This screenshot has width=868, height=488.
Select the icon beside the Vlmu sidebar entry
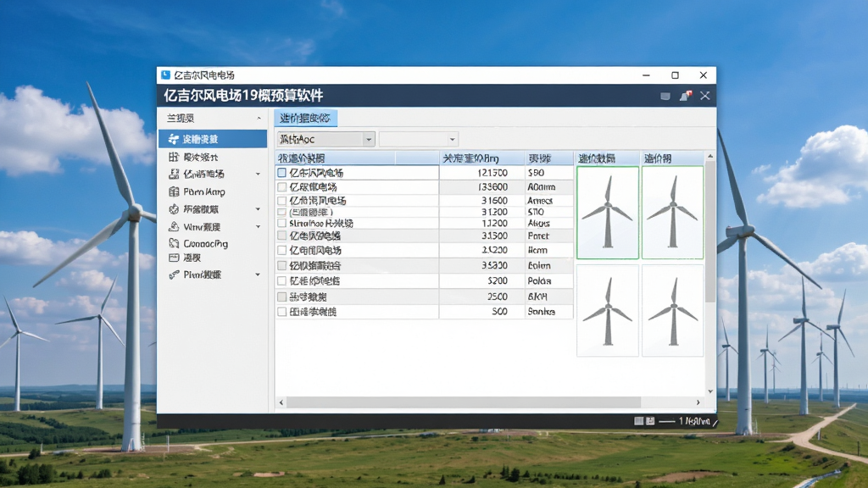pos(174,227)
